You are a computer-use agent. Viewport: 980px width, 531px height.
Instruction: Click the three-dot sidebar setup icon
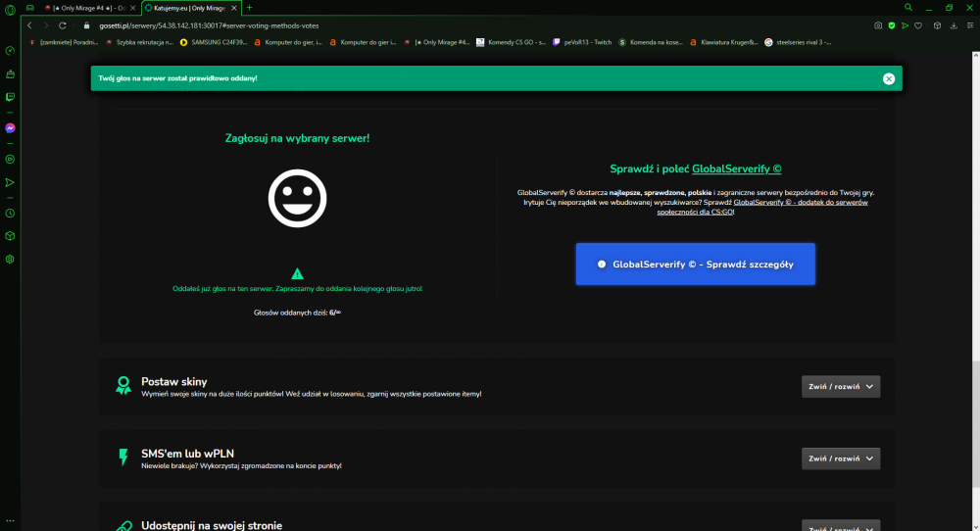pyautogui.click(x=10, y=520)
